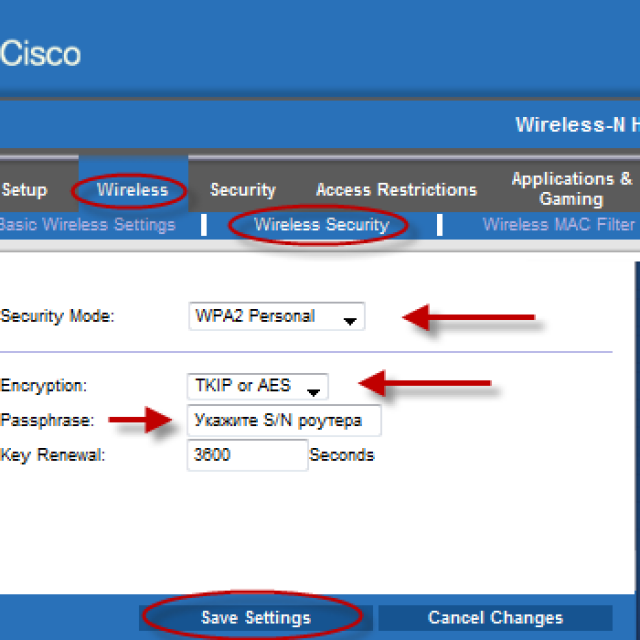This screenshot has height=640, width=640.
Task: Click the Cisco logo
Action: tap(40, 53)
